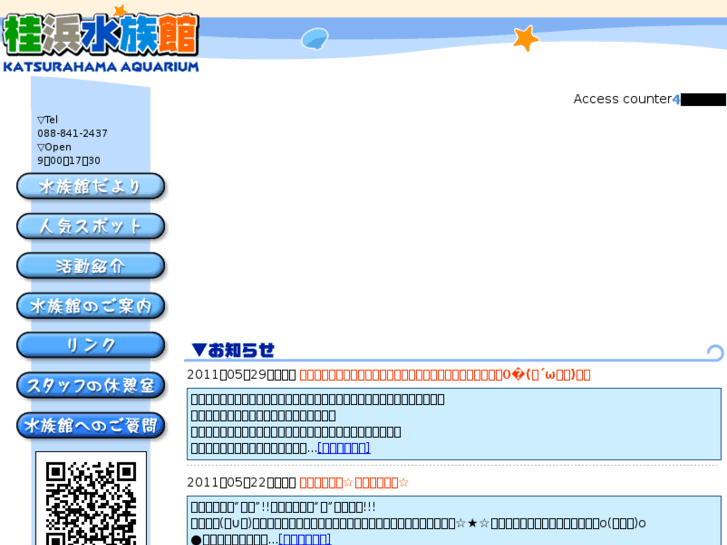Viewport: 727px width, 545px height.
Task: Visit スタッフの休憩室 page
Action: click(90, 385)
